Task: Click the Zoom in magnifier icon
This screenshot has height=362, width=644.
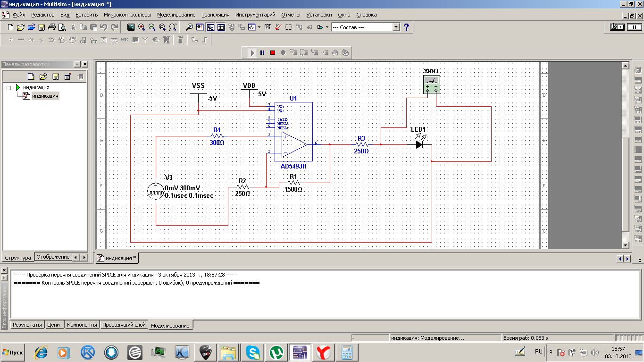Action: tap(142, 27)
